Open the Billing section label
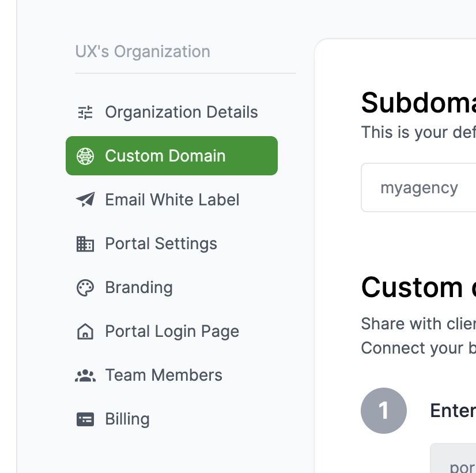The width and height of the screenshot is (476, 473). tap(127, 419)
